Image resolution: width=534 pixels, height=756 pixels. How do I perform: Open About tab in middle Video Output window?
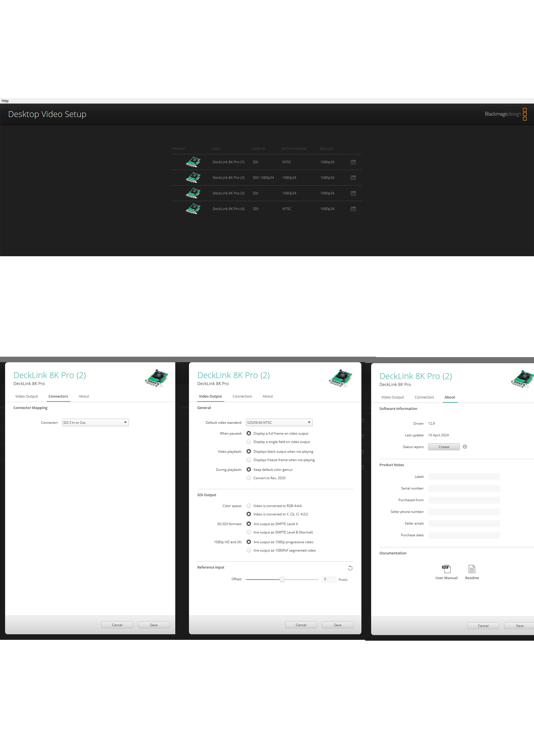tap(268, 397)
